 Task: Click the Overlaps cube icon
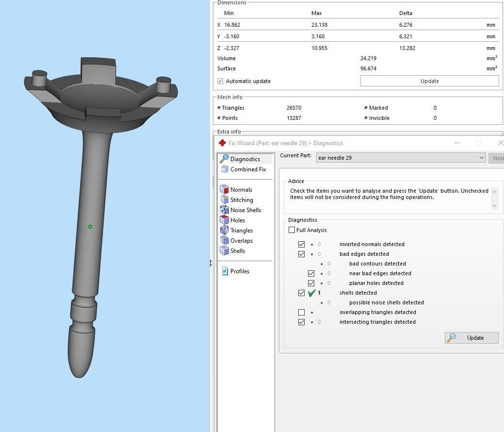click(224, 240)
